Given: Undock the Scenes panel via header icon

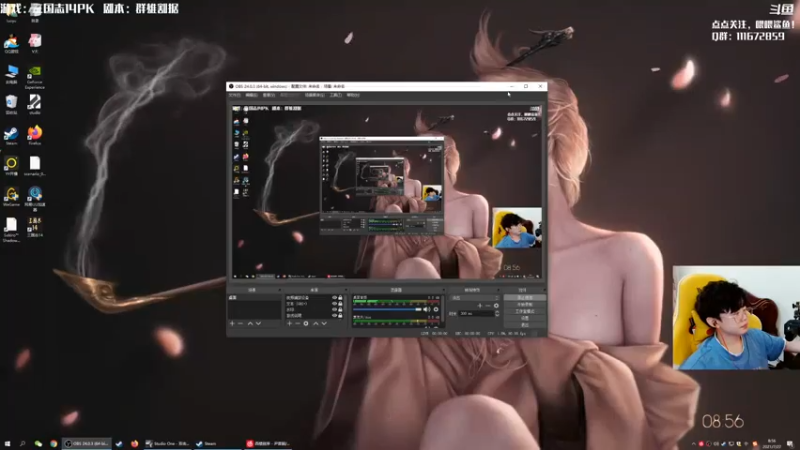Looking at the screenshot, I should tap(279, 290).
